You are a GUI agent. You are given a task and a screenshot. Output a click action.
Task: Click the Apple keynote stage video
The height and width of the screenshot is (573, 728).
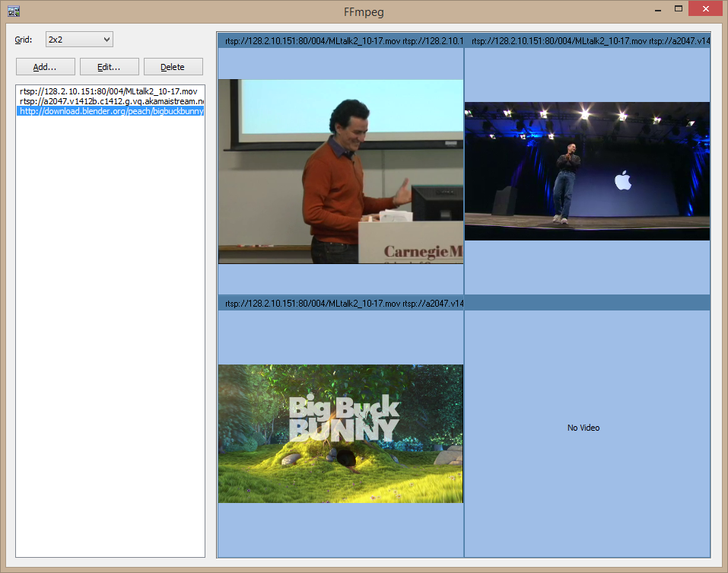pos(587,171)
